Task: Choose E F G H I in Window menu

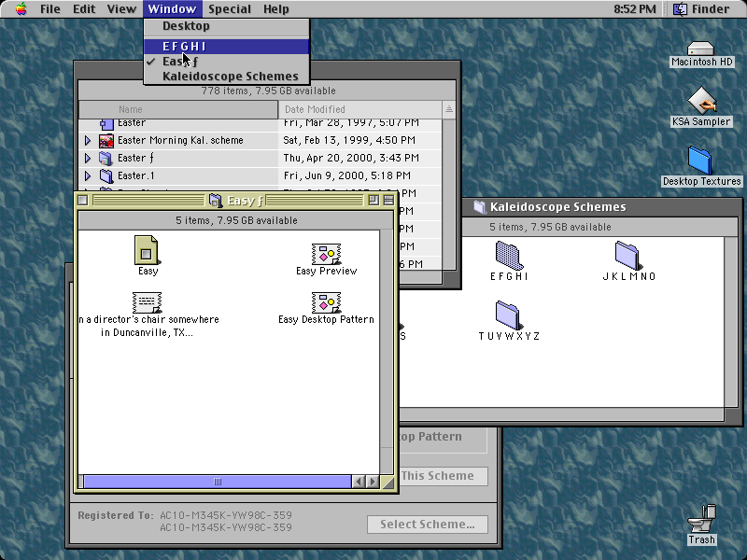Action: (x=227, y=46)
